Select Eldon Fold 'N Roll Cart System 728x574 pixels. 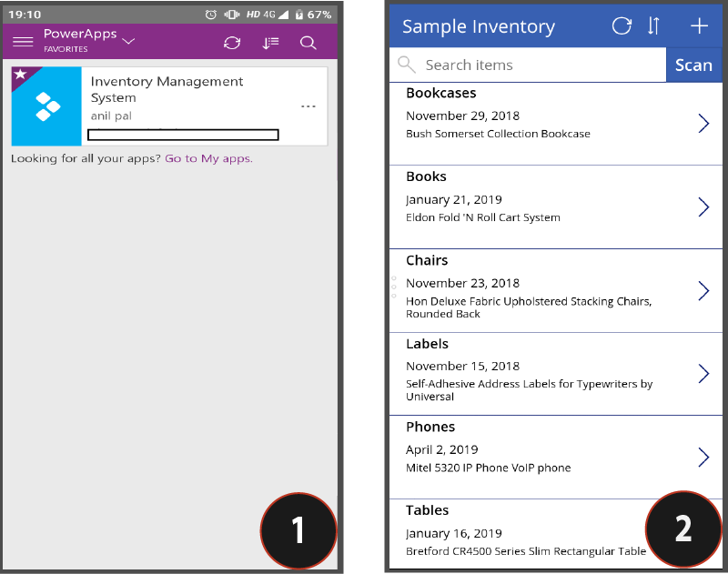[483, 217]
